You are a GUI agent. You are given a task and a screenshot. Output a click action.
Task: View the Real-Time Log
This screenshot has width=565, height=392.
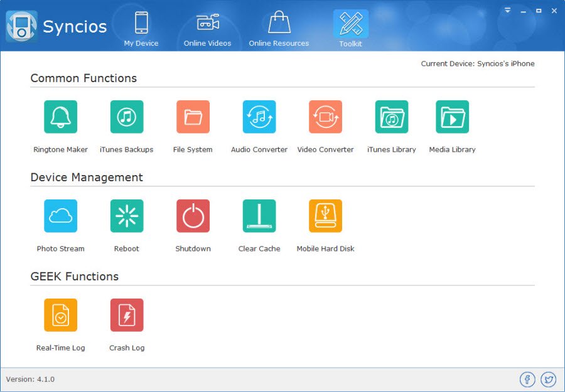60,315
